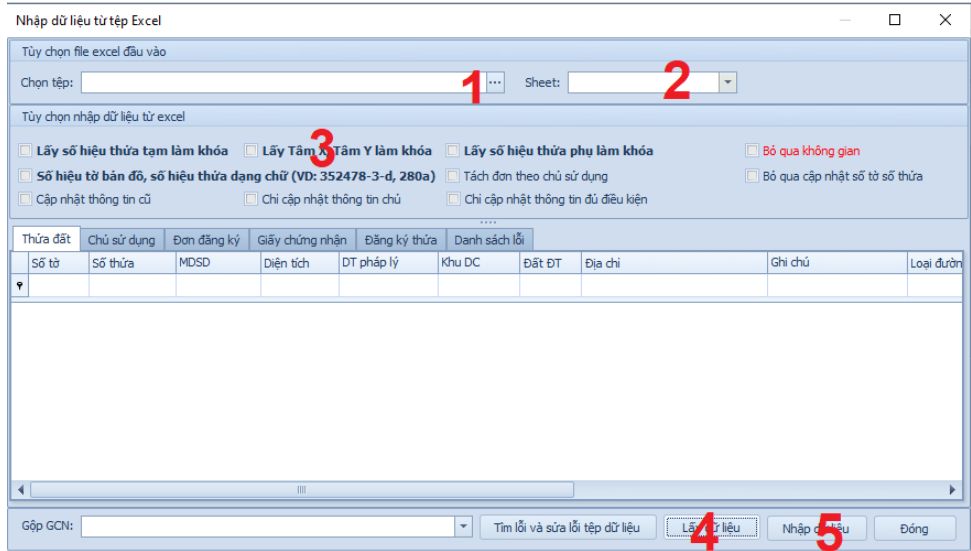The width and height of the screenshot is (971, 551).
Task: Click horizontal scrollbar right arrow
Action: click(x=952, y=490)
